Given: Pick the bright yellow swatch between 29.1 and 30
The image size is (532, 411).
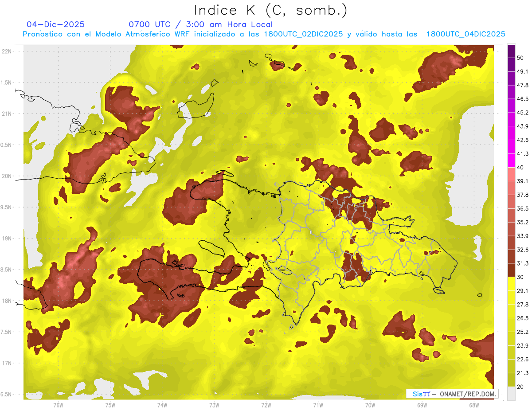Looking at the screenshot, I should pos(511,284).
